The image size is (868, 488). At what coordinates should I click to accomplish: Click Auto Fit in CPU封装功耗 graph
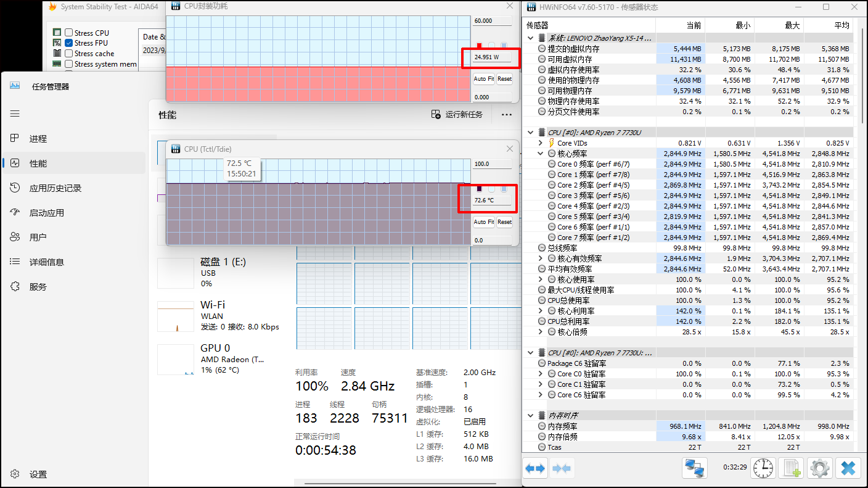(483, 79)
